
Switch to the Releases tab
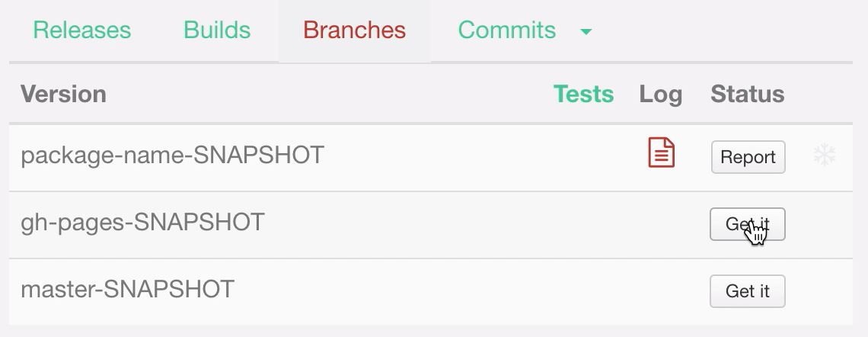(x=82, y=30)
